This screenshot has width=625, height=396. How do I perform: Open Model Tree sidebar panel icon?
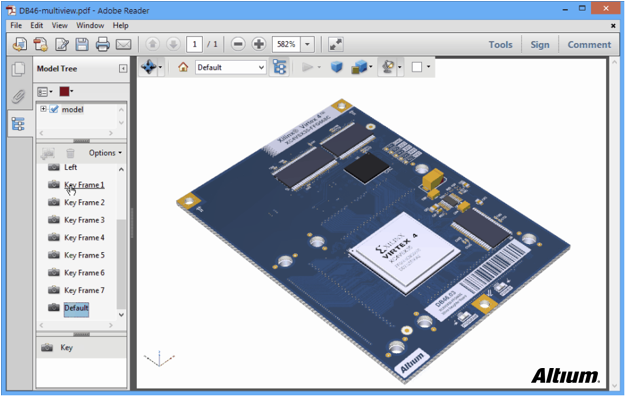click(x=18, y=124)
